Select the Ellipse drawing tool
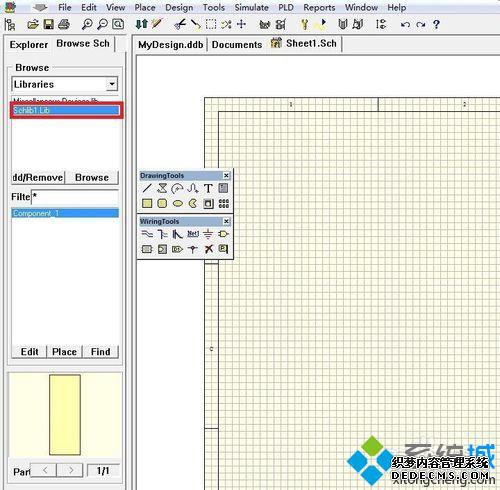The width and height of the screenshot is (500, 490). (x=178, y=203)
